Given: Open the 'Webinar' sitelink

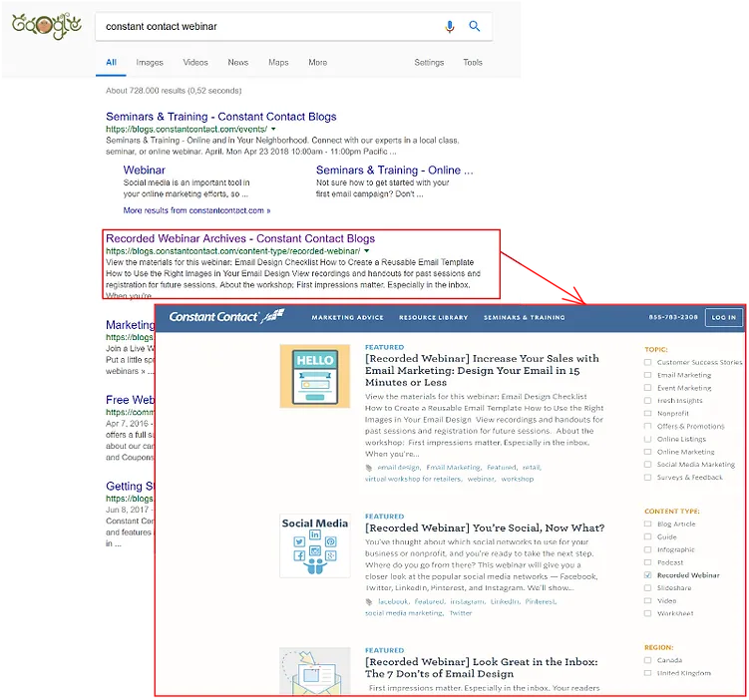Looking at the screenshot, I should pyautogui.click(x=145, y=170).
